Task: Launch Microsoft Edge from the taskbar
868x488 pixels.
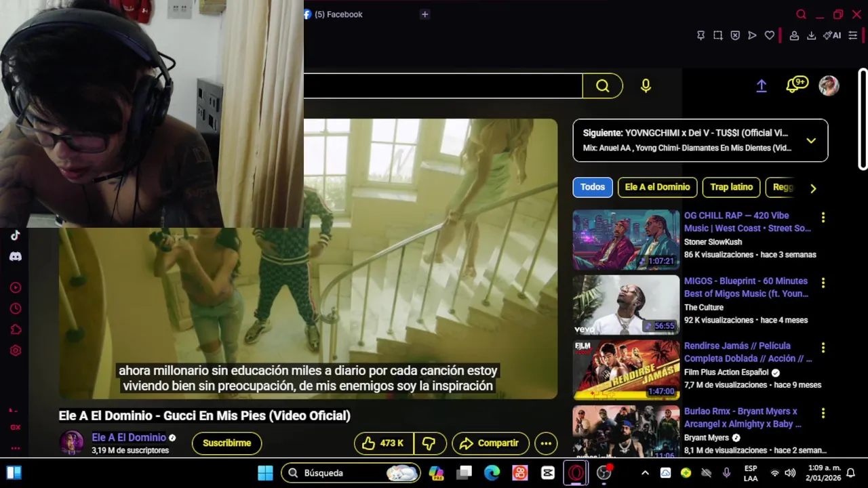Action: [x=492, y=473]
